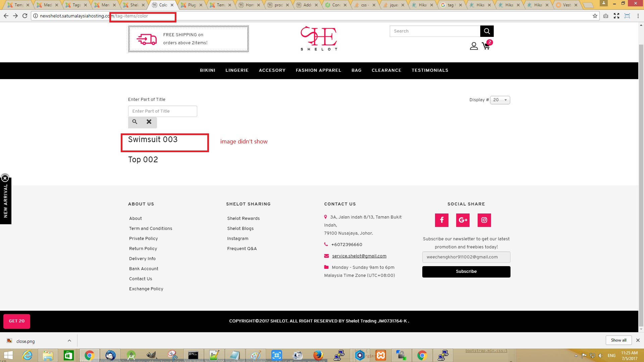
Task: Open Term and Conditions link
Action: pyautogui.click(x=151, y=229)
